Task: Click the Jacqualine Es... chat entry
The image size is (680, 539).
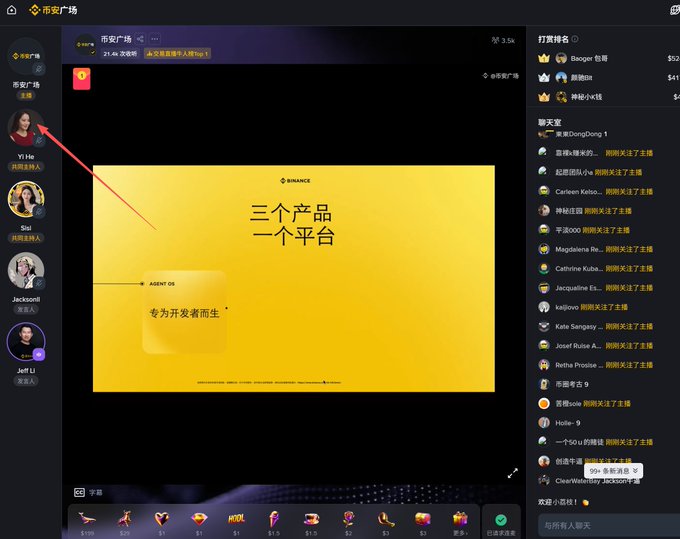Action: pos(595,288)
